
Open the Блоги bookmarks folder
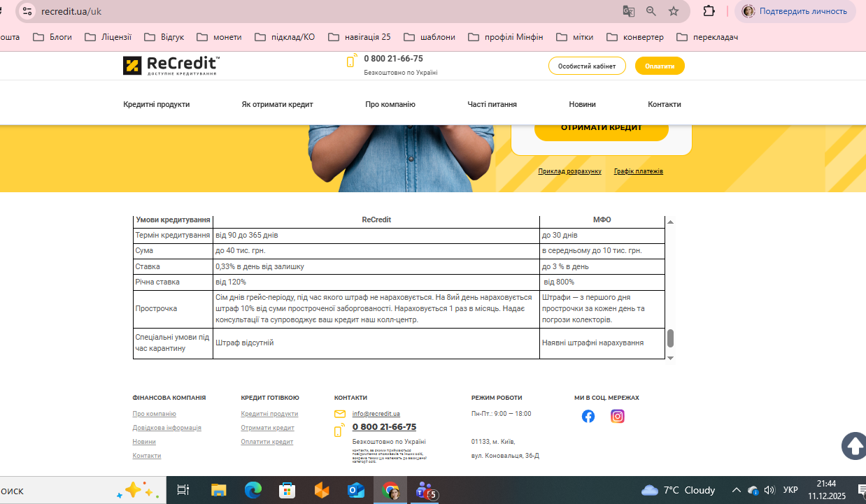click(52, 37)
